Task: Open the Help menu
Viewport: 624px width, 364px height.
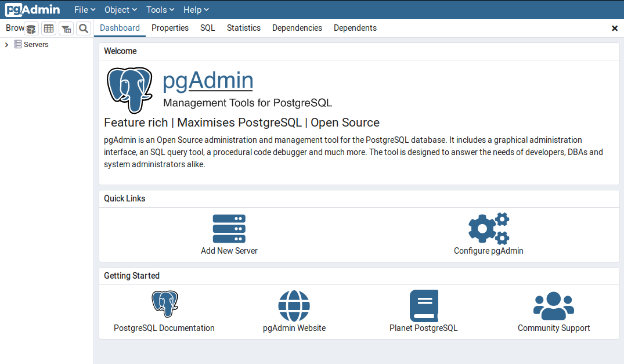Action: click(x=196, y=10)
